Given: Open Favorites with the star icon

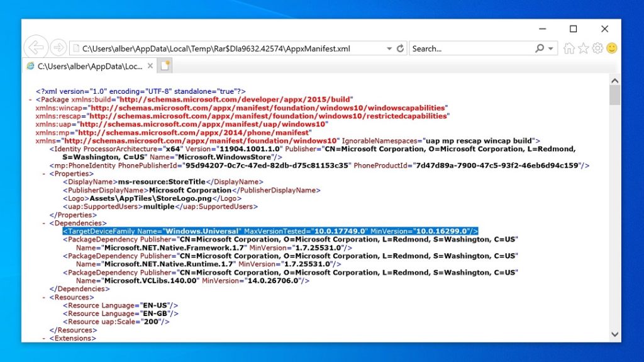Looking at the screenshot, I should (x=584, y=48).
